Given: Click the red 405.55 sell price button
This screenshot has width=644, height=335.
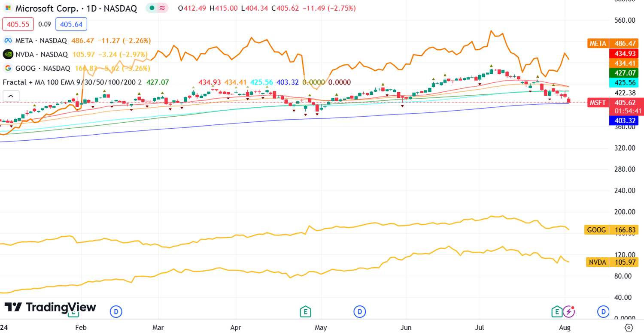Looking at the screenshot, I should pos(18,24).
